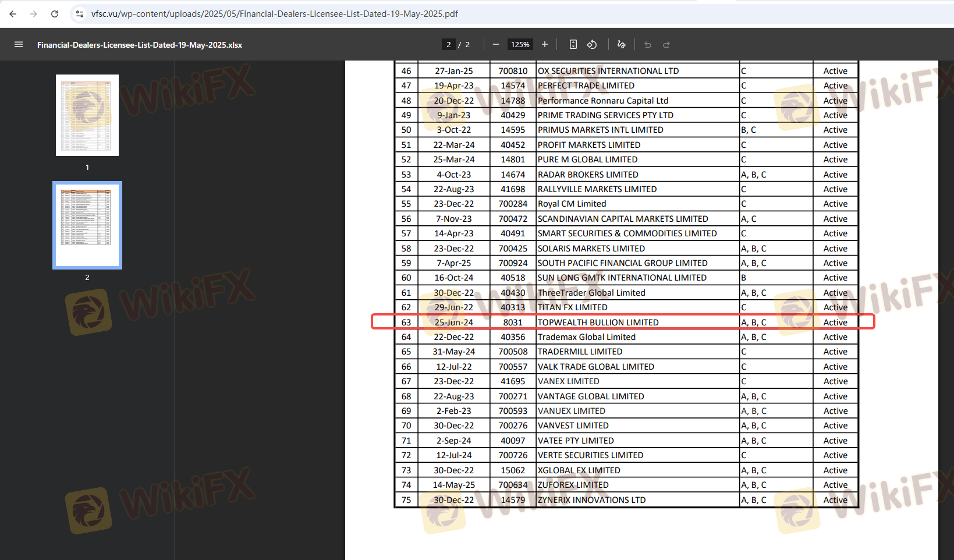Screen dimensions: 954x560
Task: Select the draw annotation tool
Action: point(622,45)
